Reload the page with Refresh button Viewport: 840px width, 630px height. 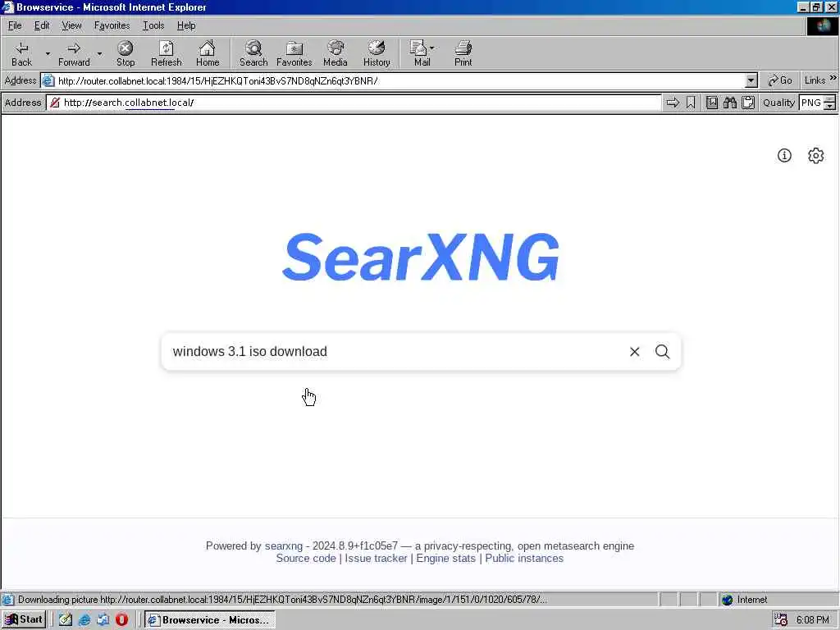[166, 54]
